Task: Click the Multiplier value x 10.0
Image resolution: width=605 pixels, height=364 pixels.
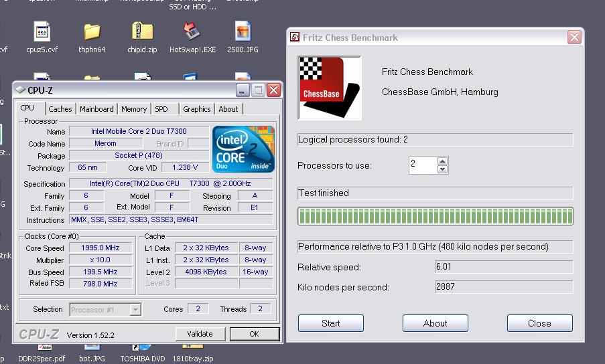Action: [x=100, y=260]
